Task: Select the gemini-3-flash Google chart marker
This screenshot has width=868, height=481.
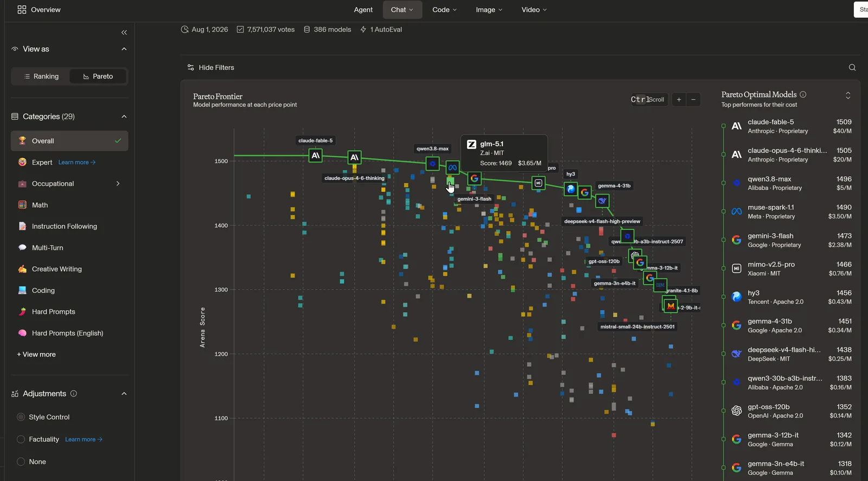Action: (474, 178)
